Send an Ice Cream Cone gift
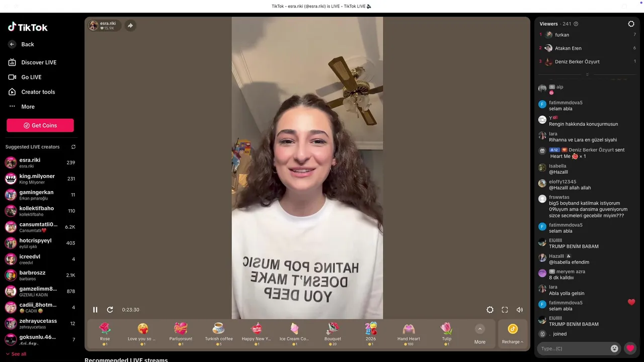644x362 pixels. click(x=295, y=334)
